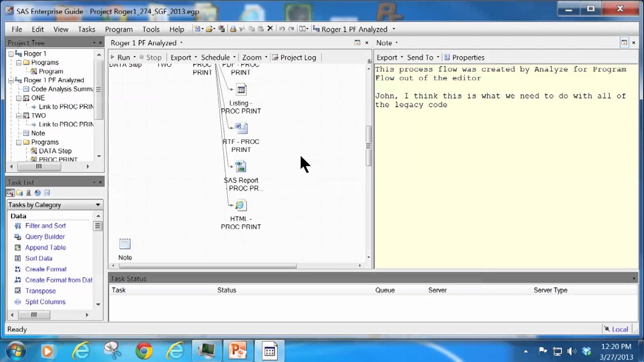This screenshot has width=644, height=362.
Task: Open the Help menu
Action: point(177,29)
